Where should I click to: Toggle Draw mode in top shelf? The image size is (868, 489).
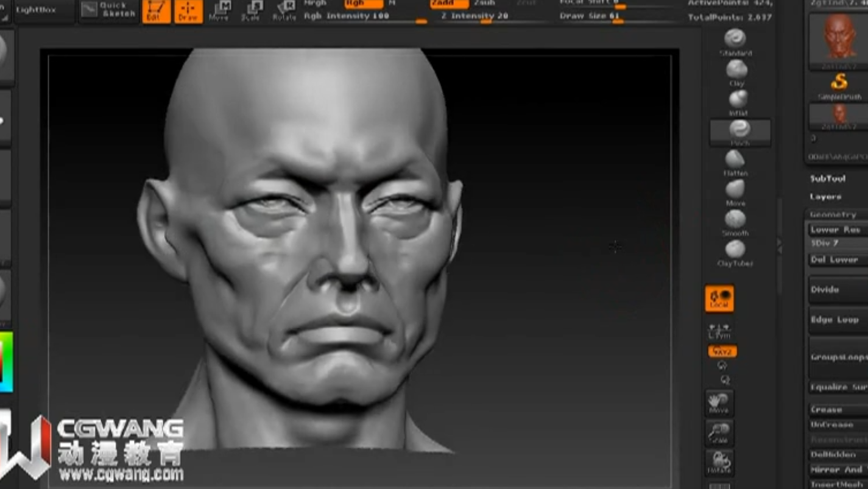pos(188,11)
